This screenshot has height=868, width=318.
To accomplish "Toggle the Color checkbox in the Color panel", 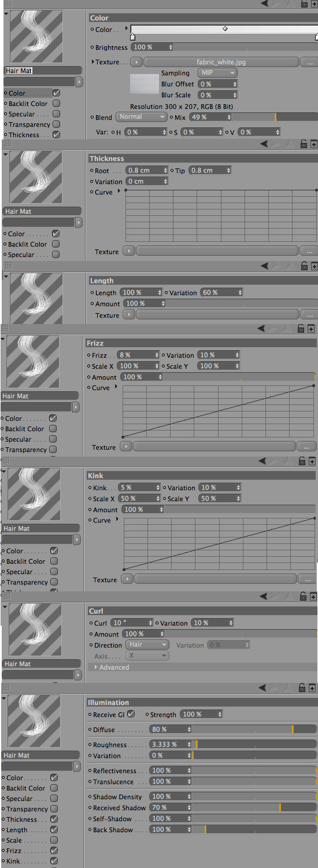I will [x=57, y=93].
